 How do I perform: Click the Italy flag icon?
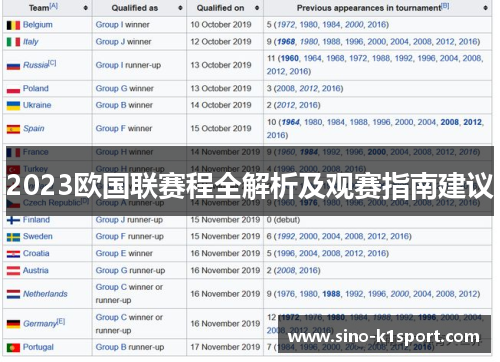point(13,42)
